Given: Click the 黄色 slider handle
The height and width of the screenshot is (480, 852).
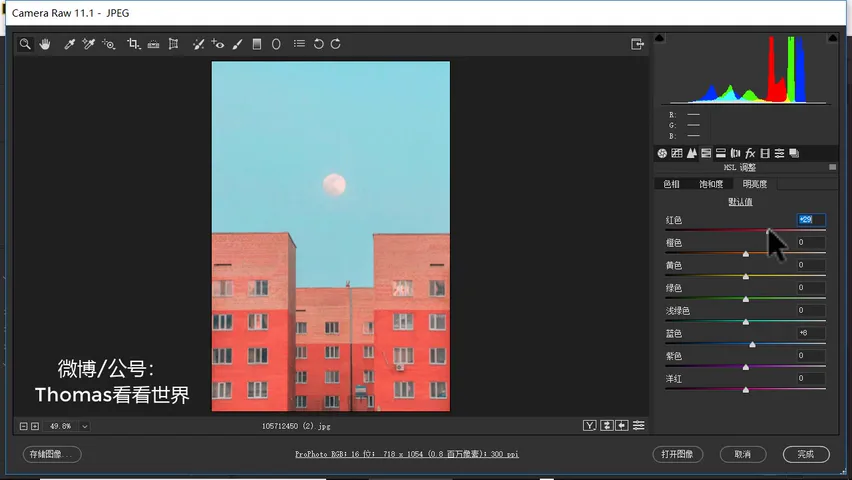Looking at the screenshot, I should (746, 277).
